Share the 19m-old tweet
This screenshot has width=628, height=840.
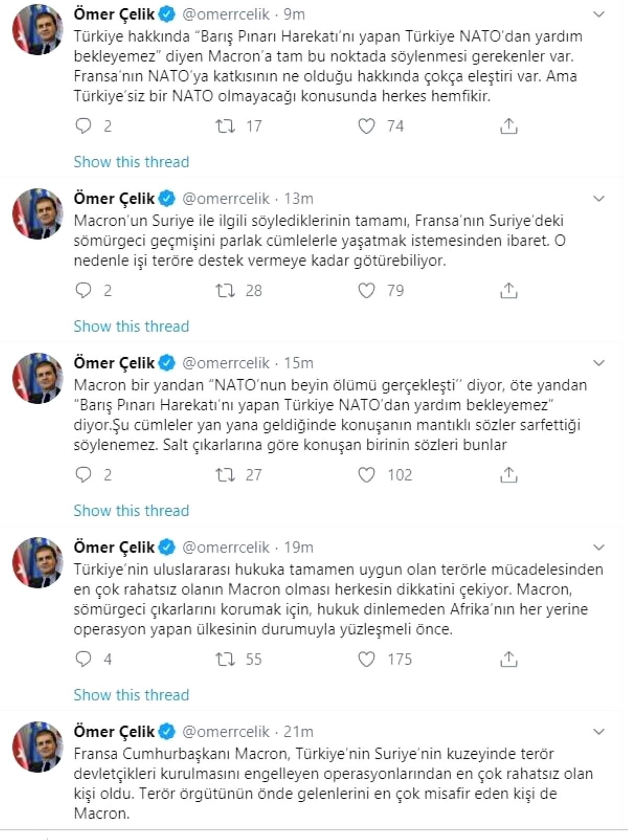point(508,659)
